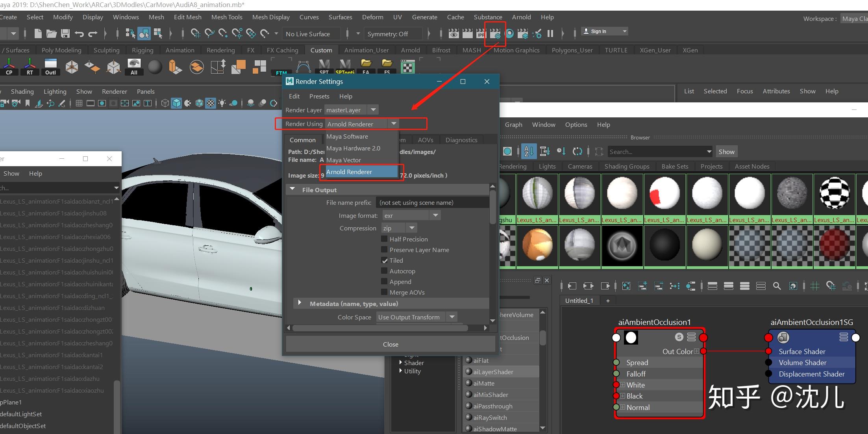Open the Arnold menu in the menu bar

click(x=521, y=17)
